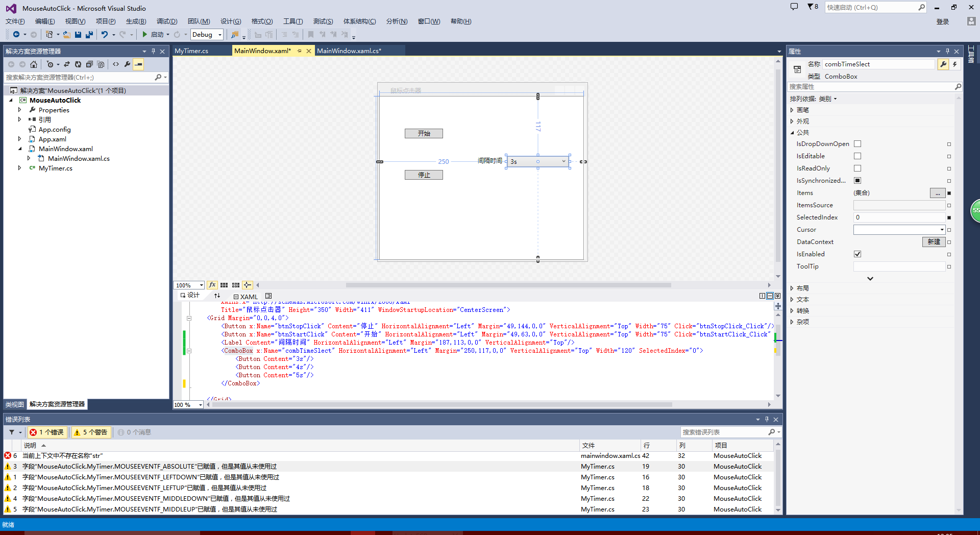Open the Items collection editor button
The width and height of the screenshot is (980, 535).
pos(938,193)
